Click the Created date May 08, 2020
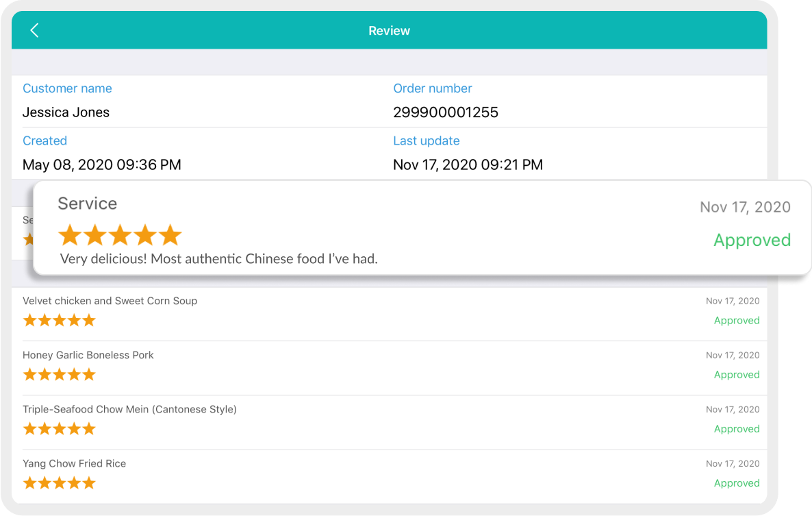 101,164
